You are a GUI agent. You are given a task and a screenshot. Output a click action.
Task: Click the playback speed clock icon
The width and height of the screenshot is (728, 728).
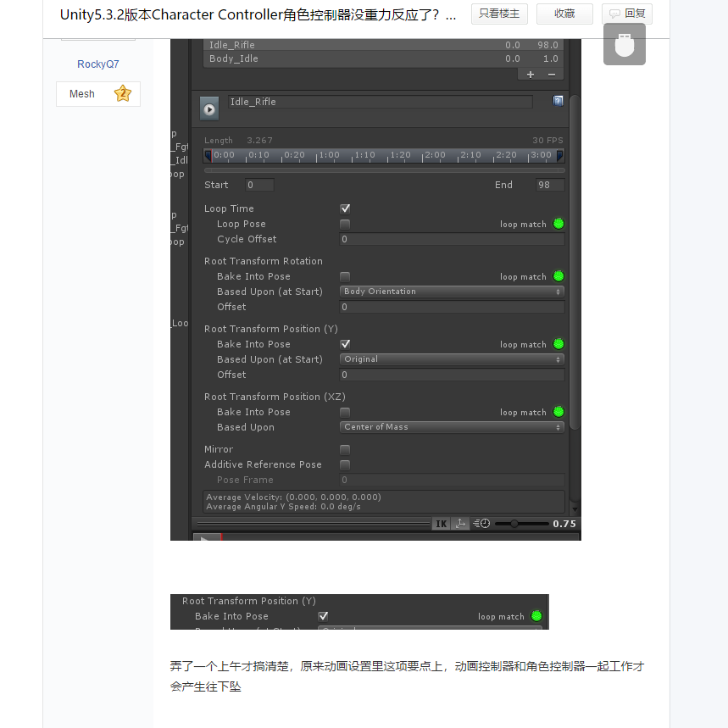(481, 524)
